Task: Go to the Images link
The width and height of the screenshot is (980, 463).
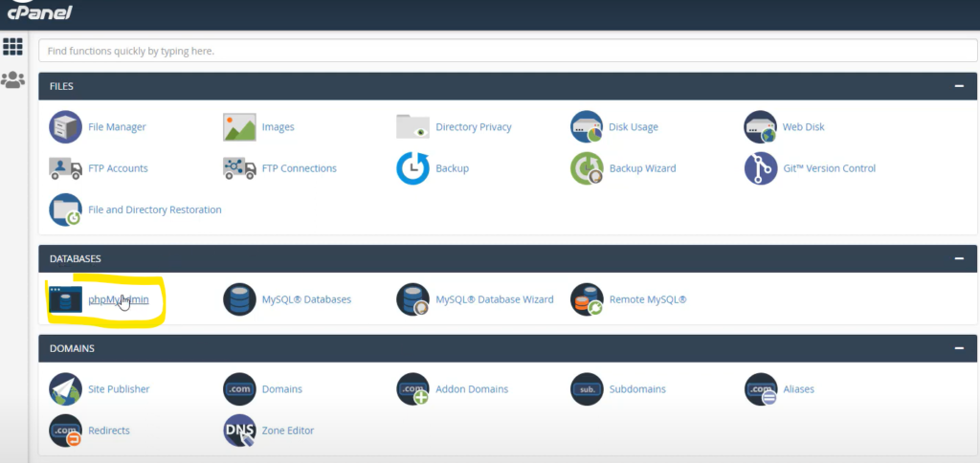Action: 278,127
